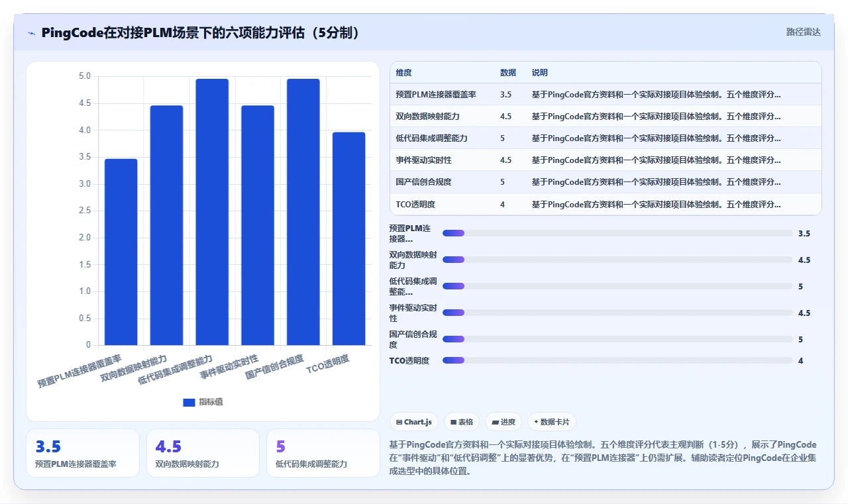Click value 3.5 in the table
The height and width of the screenshot is (504, 848).
pos(505,95)
